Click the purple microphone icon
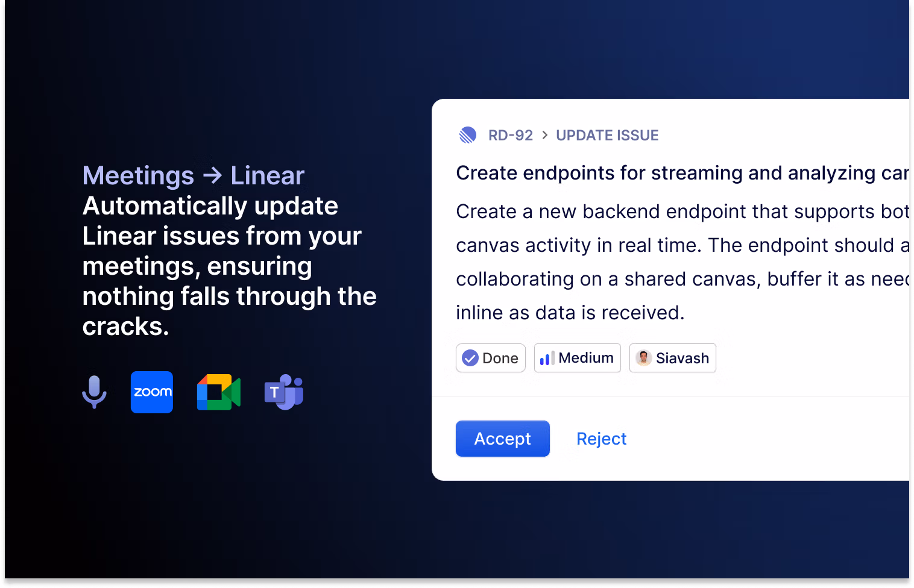This screenshot has height=588, width=914. (94, 392)
